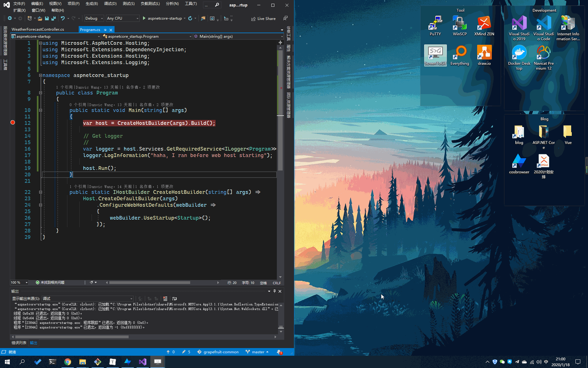Screen dimensions: 588x368
Task: Clear all output with red-lined icon
Action: [165, 298]
